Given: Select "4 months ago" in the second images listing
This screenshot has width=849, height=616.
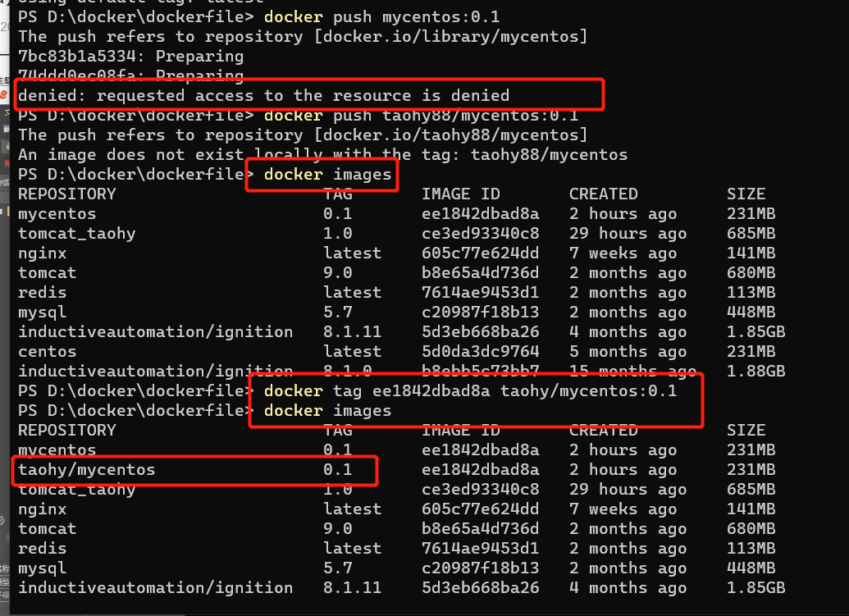Looking at the screenshot, I should coord(628,588).
